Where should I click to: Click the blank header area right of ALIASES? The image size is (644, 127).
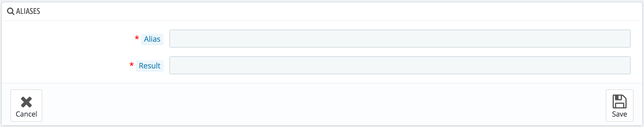pos(339,11)
